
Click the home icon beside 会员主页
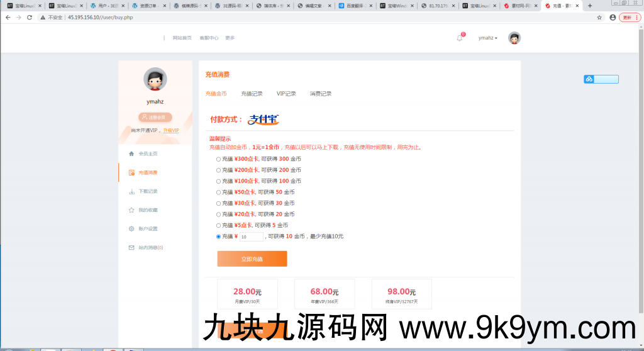tap(131, 153)
